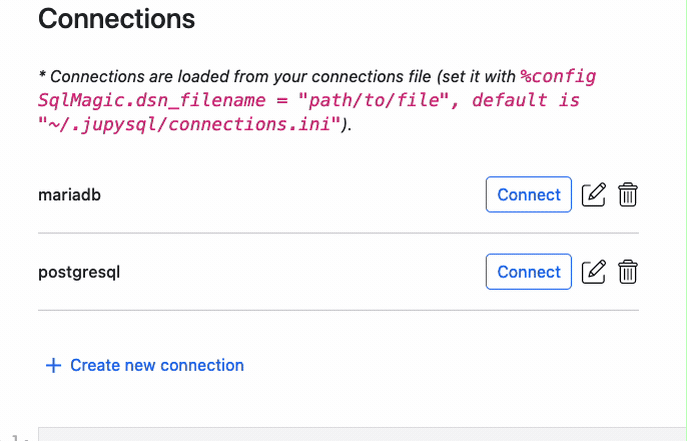
Task: Click the trash icon for postgresql
Action: click(x=628, y=271)
